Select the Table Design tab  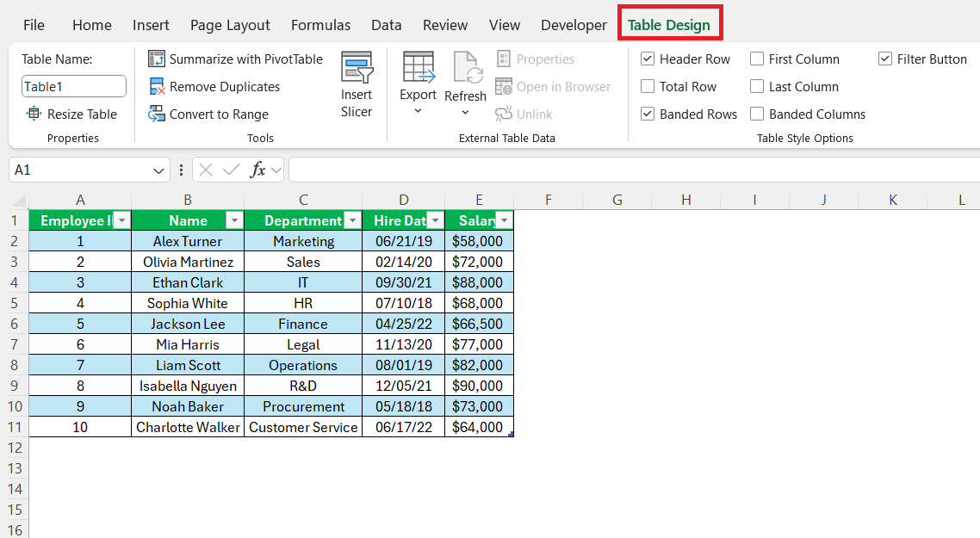click(x=669, y=25)
